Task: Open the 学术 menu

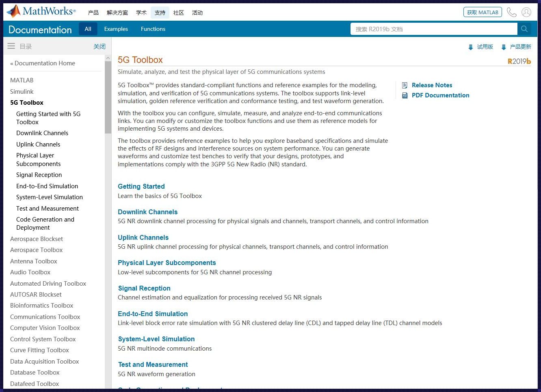Action: 141,13
